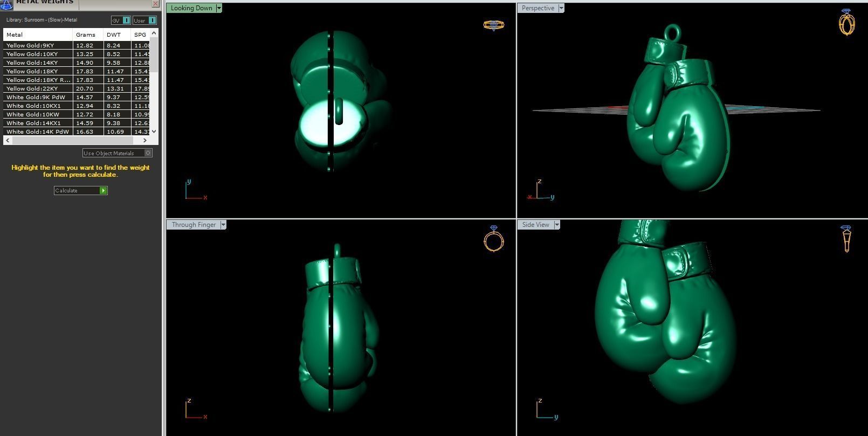This screenshot has width=868, height=436.
Task: Click the scroll up arrow of metal list
Action: point(154,33)
